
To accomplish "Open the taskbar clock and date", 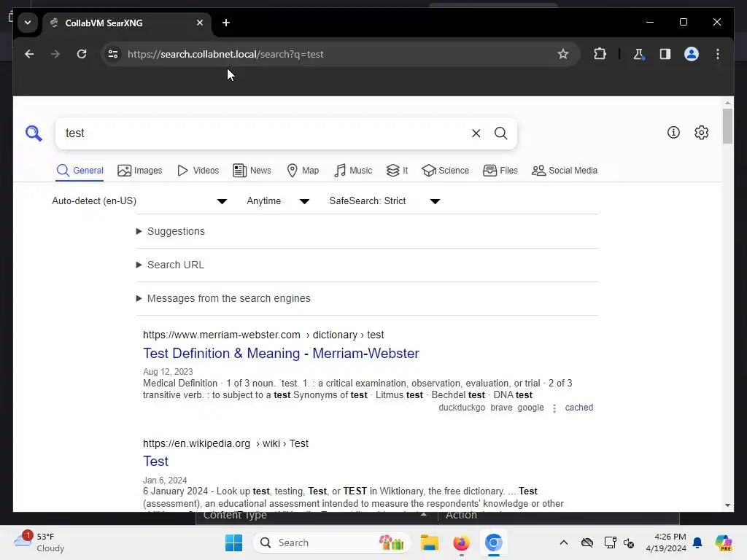I will (x=666, y=542).
